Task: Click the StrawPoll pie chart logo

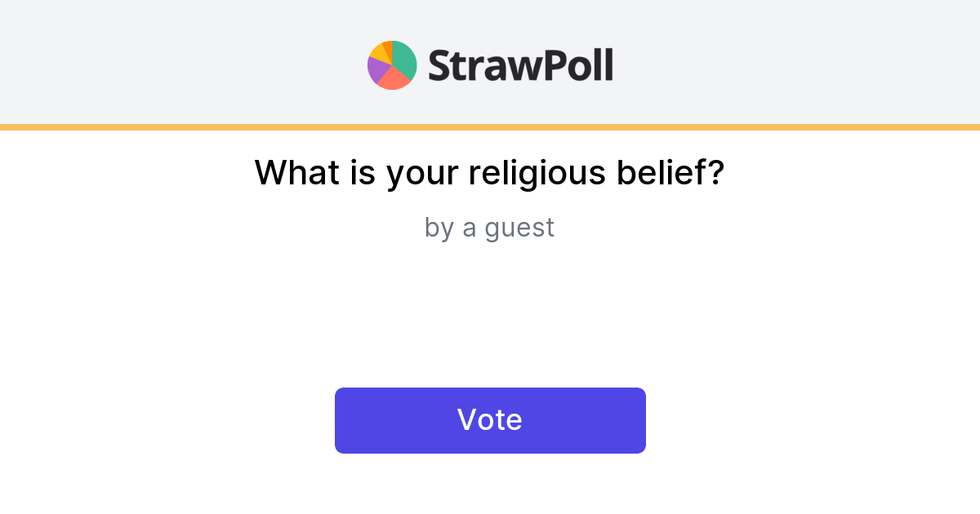Action: click(x=392, y=65)
